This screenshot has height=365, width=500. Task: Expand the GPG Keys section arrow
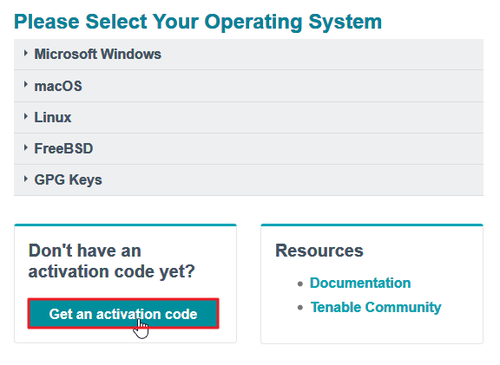25,179
